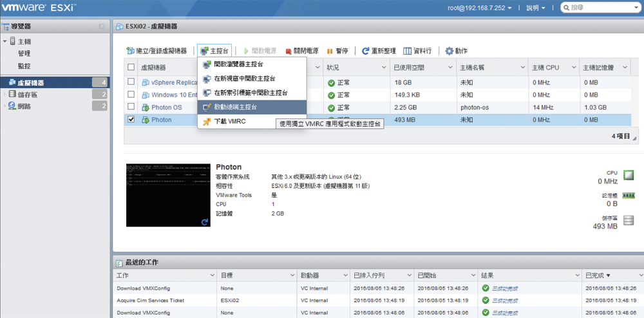Open the Task (工作) column dropdown
Screen dimensions: 644x318
point(213,276)
